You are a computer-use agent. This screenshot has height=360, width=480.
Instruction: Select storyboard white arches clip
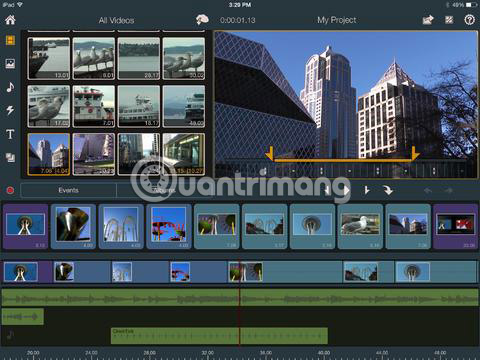pyautogui.click(x=121, y=226)
